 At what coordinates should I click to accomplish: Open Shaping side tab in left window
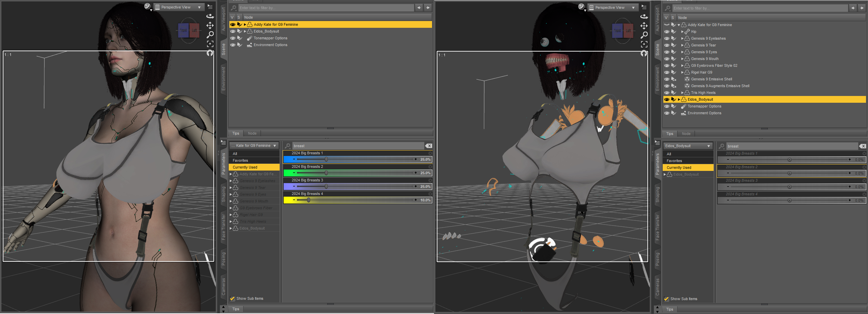point(224,194)
